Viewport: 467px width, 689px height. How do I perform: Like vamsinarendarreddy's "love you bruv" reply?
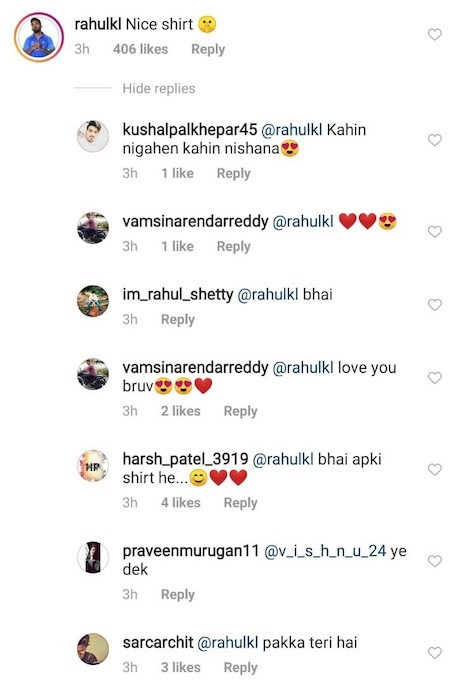click(434, 378)
